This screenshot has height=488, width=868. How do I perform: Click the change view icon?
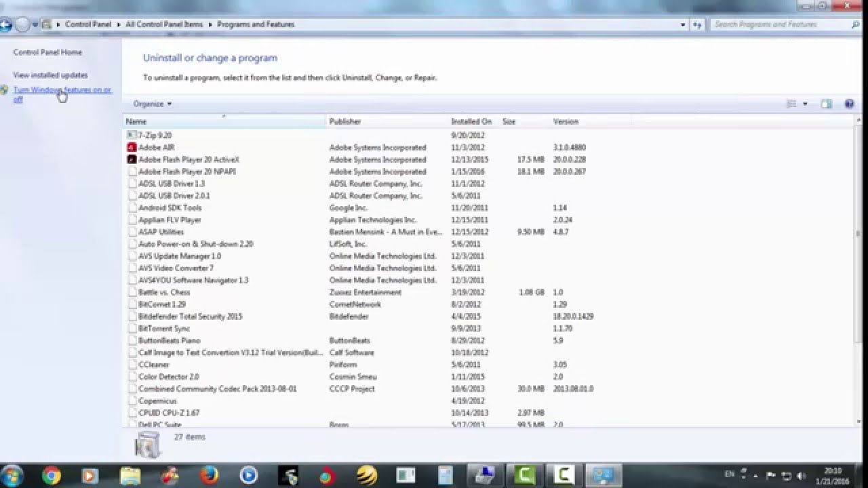tap(791, 104)
